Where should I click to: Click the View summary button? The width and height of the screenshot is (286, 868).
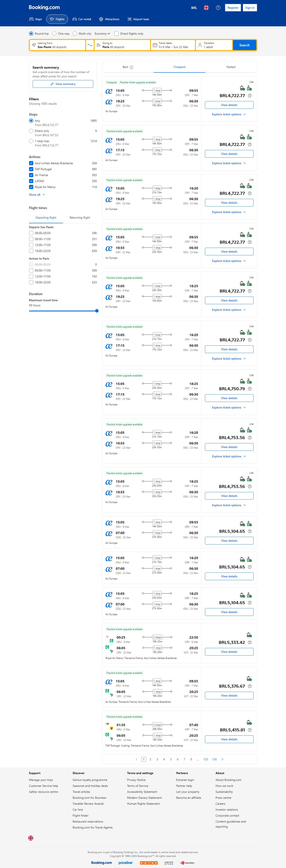point(63,84)
